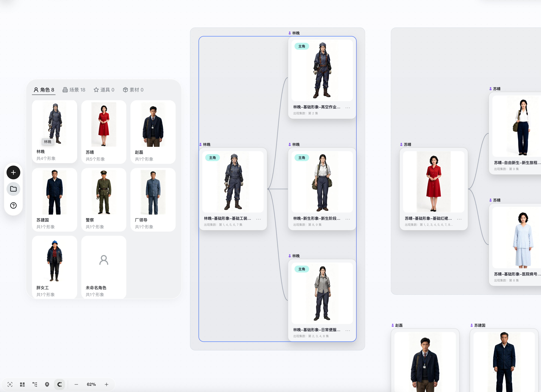Open more options for 苏晴-基础形象-基础红裙 card

459,219
